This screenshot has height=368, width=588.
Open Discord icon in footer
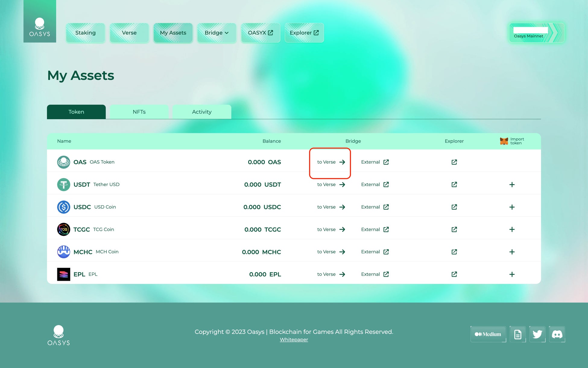(557, 334)
